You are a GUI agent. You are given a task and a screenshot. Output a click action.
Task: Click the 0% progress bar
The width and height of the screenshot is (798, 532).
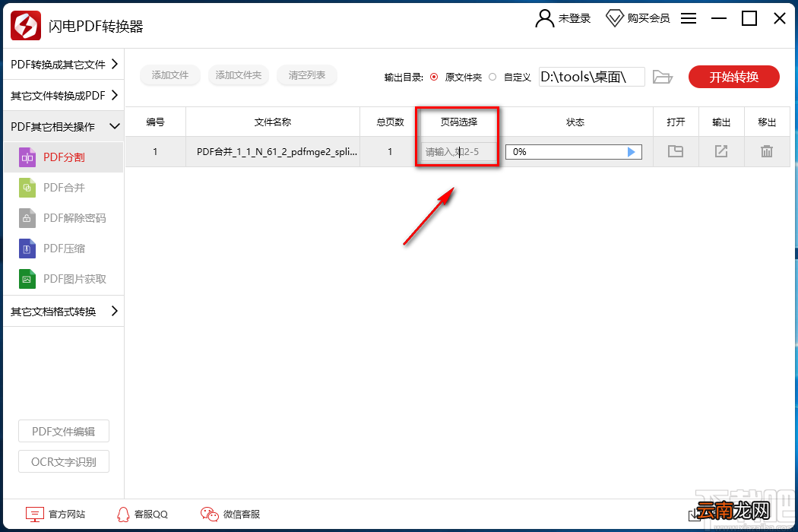coord(574,152)
